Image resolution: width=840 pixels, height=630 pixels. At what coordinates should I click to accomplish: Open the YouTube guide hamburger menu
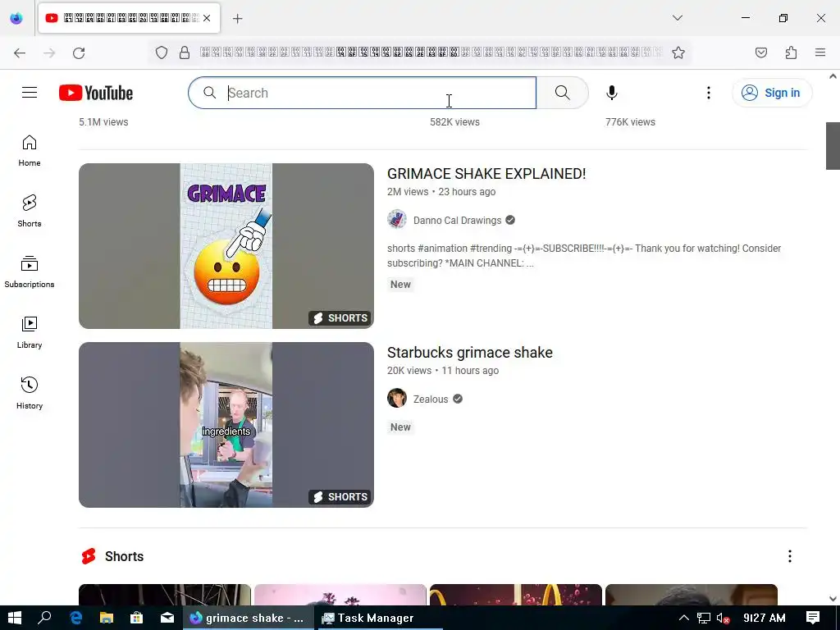coord(30,93)
